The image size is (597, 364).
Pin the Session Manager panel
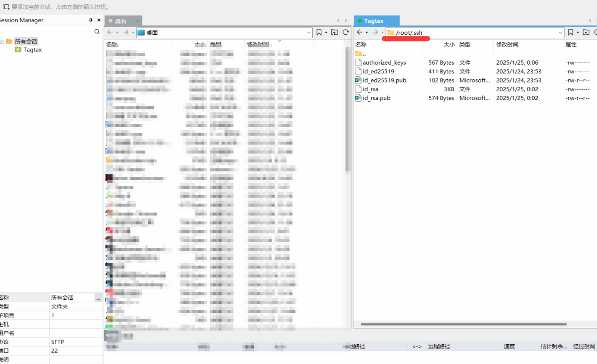[x=91, y=20]
